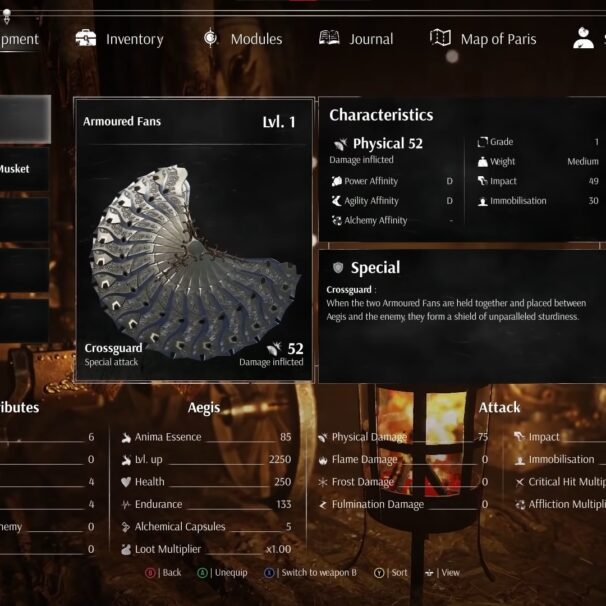Viewport: 606px width, 606px height.
Task: Click the Physical damage icon in Characteristics
Action: click(340, 144)
